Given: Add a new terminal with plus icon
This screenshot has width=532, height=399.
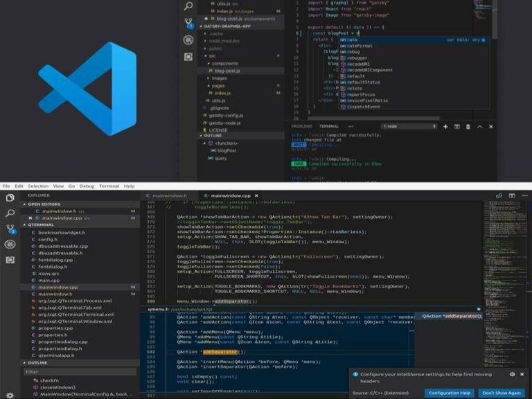Looking at the screenshot, I should tap(445, 127).
